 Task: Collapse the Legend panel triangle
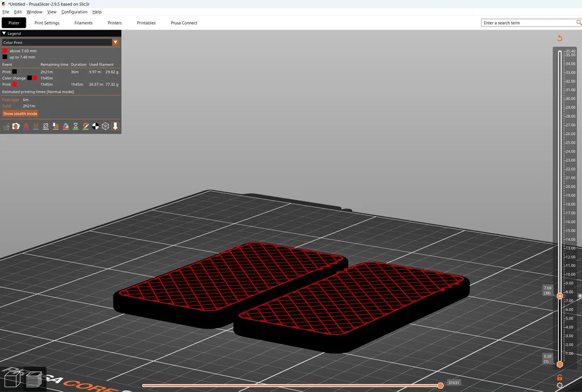(x=4, y=33)
